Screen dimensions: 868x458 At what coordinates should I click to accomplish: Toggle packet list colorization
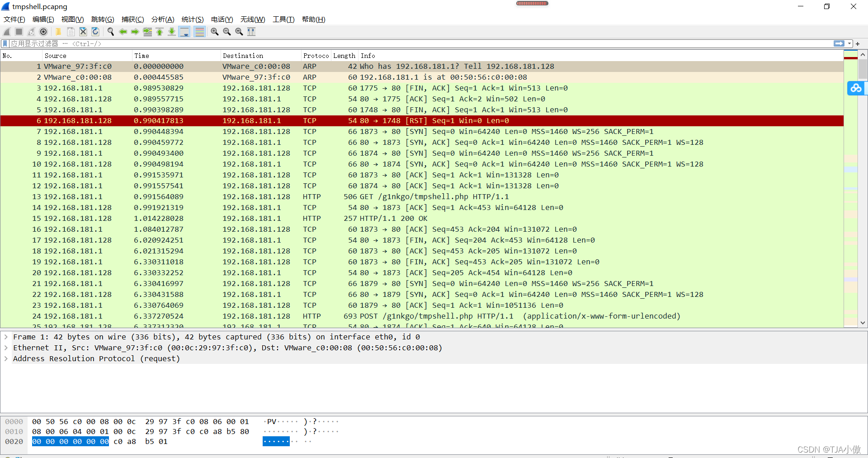199,32
